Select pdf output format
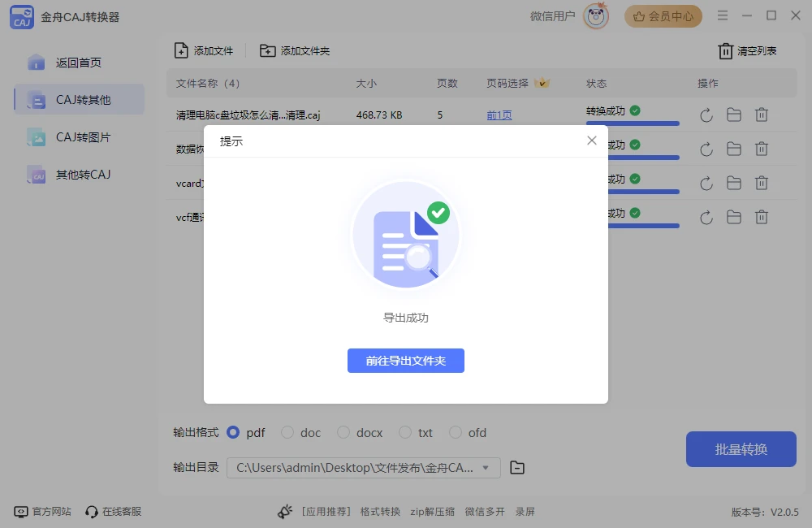 click(x=233, y=433)
